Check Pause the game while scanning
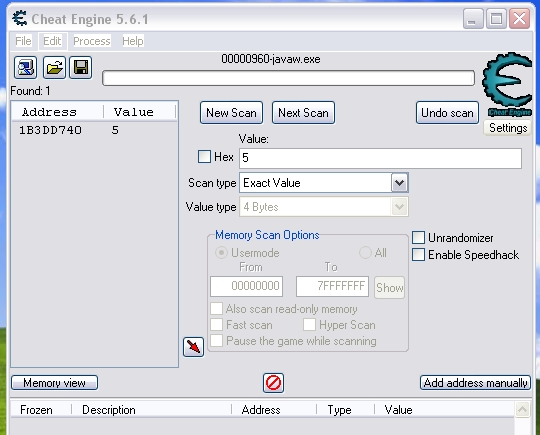This screenshot has height=435, width=540. click(x=216, y=341)
